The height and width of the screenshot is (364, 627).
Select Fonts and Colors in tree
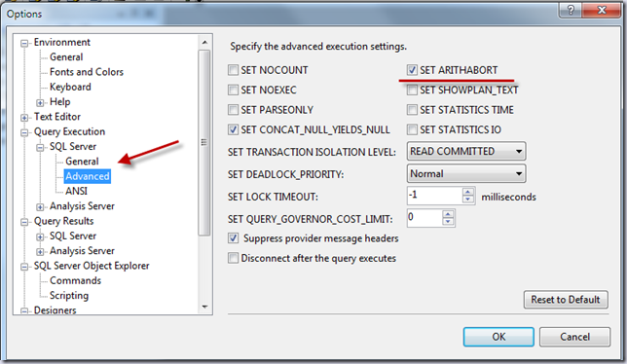[x=87, y=72]
